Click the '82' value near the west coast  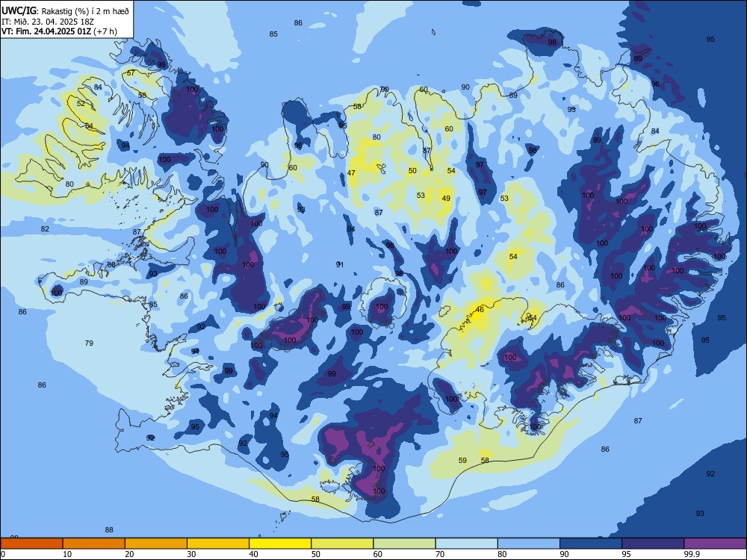tap(45, 229)
